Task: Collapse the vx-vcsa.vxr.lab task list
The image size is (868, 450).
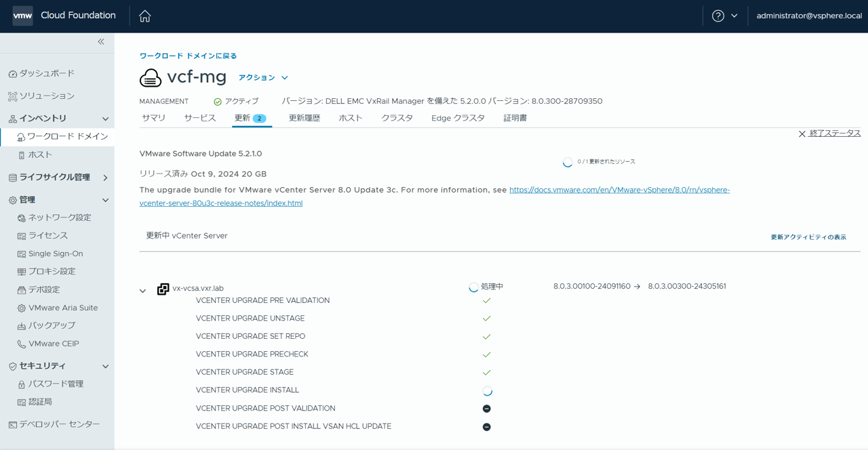Action: [x=142, y=291]
